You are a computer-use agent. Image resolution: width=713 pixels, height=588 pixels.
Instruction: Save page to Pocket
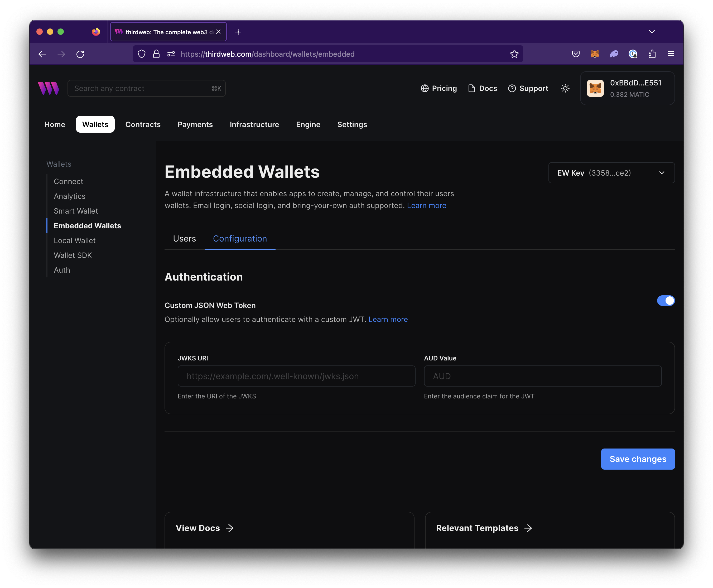575,54
